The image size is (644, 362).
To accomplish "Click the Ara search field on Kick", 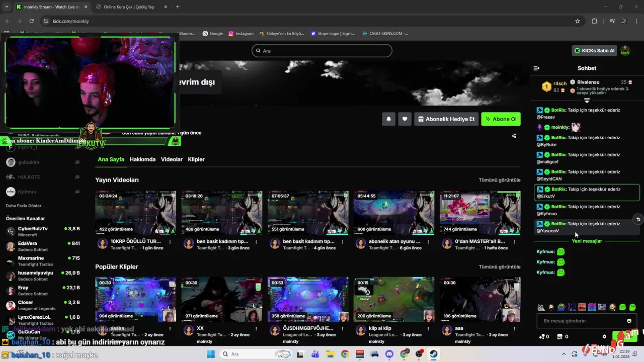I will [322, 51].
